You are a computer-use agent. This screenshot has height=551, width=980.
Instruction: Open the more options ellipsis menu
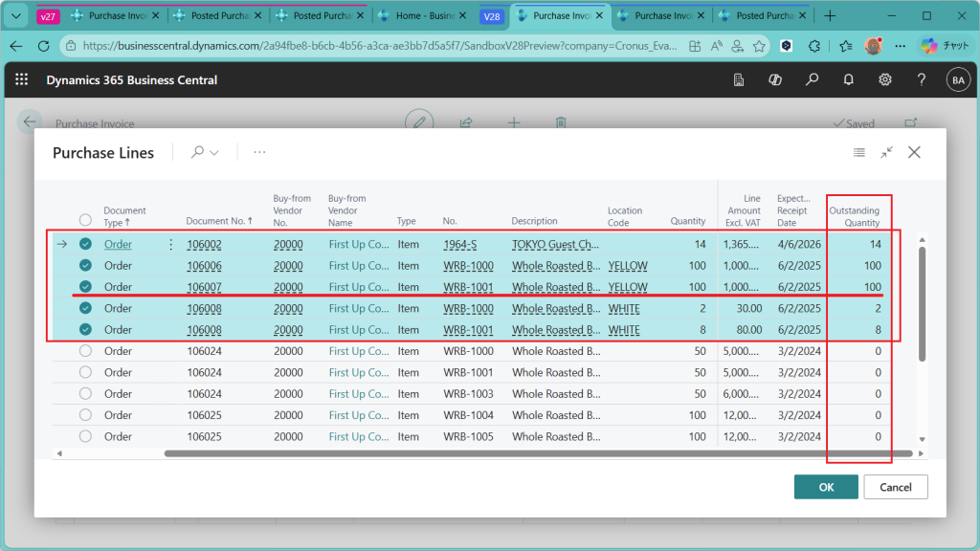coord(259,152)
